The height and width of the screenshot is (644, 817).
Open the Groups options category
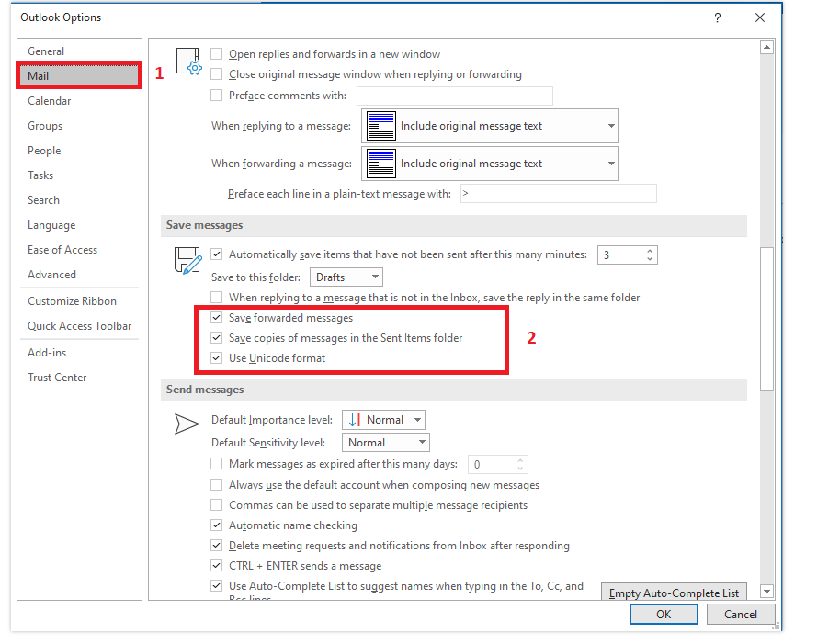tap(79, 126)
